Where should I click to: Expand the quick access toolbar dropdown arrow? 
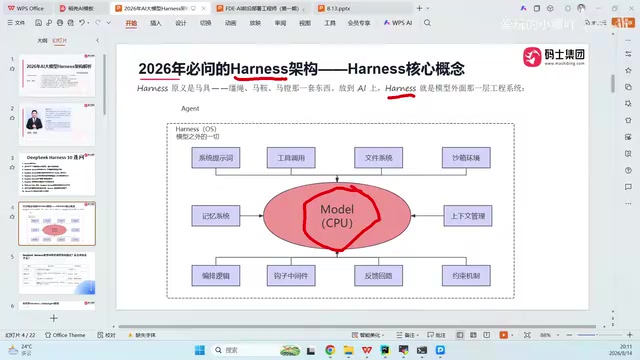(x=109, y=23)
